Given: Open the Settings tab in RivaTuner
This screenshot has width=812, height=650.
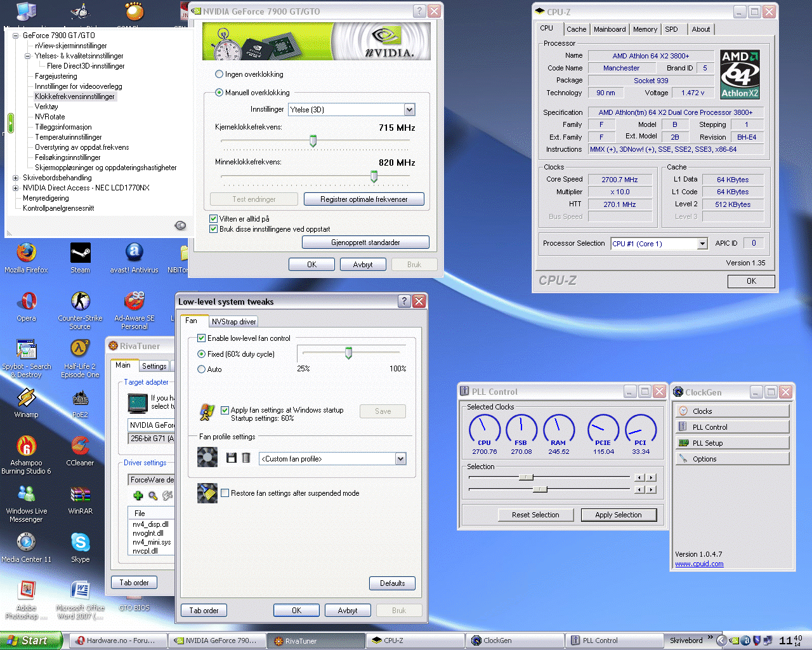Looking at the screenshot, I should pyautogui.click(x=154, y=366).
